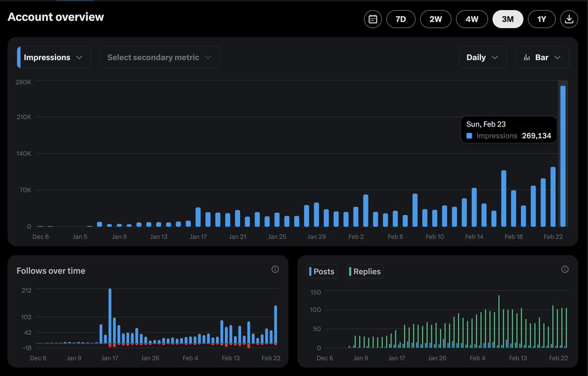Open the info tooltip on Follows over time
The image size is (588, 376).
275,269
